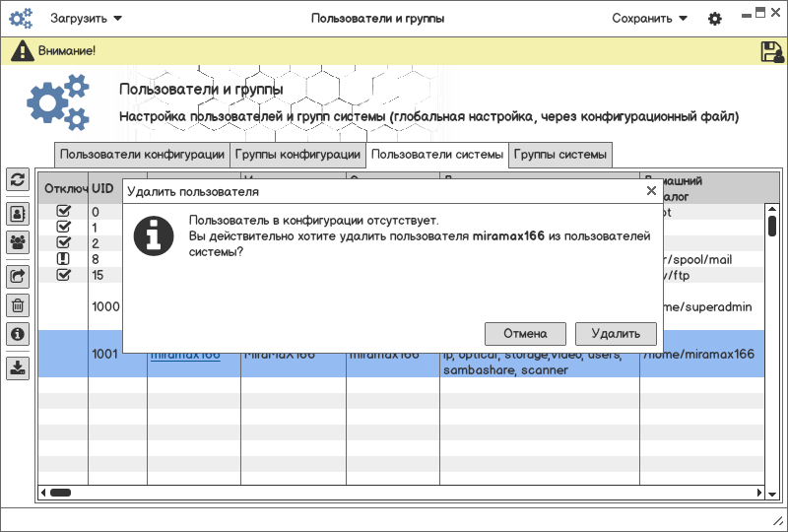Toggle the disabled checkbox for UID 15
This screenshot has width=788, height=532.
[x=64, y=275]
